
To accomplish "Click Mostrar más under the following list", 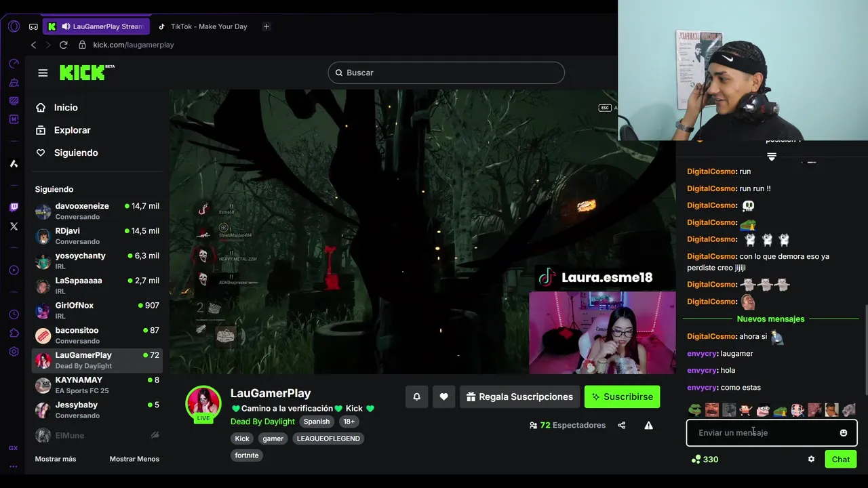I will (56, 459).
